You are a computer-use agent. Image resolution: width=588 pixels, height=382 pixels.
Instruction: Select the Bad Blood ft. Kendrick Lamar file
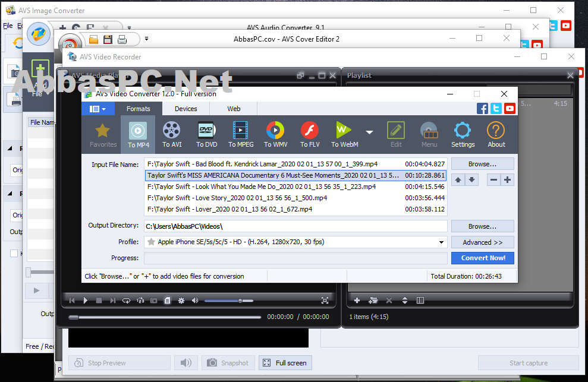click(x=295, y=164)
